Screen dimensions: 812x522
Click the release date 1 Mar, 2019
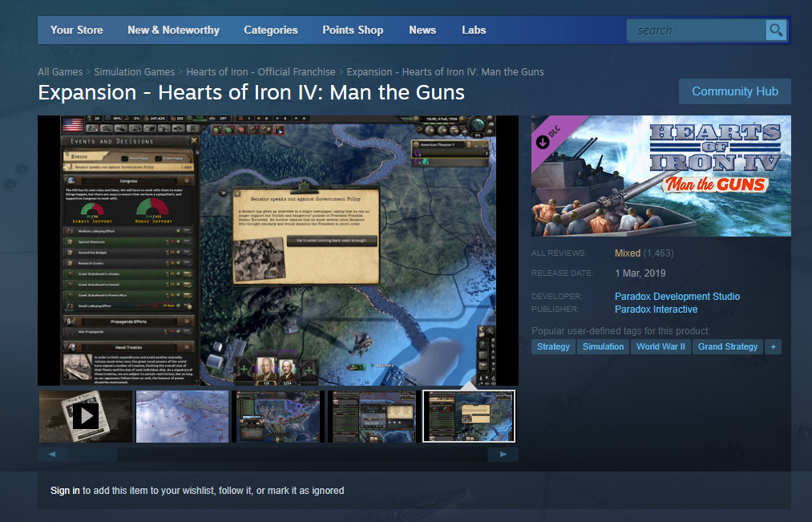[640, 273]
